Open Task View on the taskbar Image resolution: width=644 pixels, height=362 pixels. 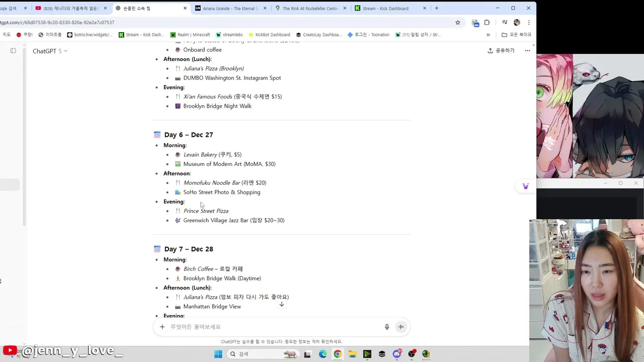[x=307, y=354]
